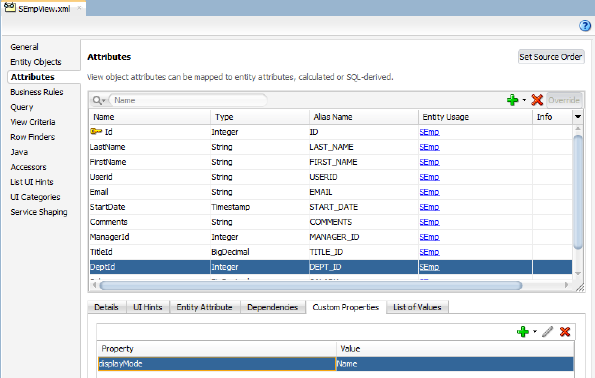Open dropdown arrow next to add attribute

(x=524, y=100)
